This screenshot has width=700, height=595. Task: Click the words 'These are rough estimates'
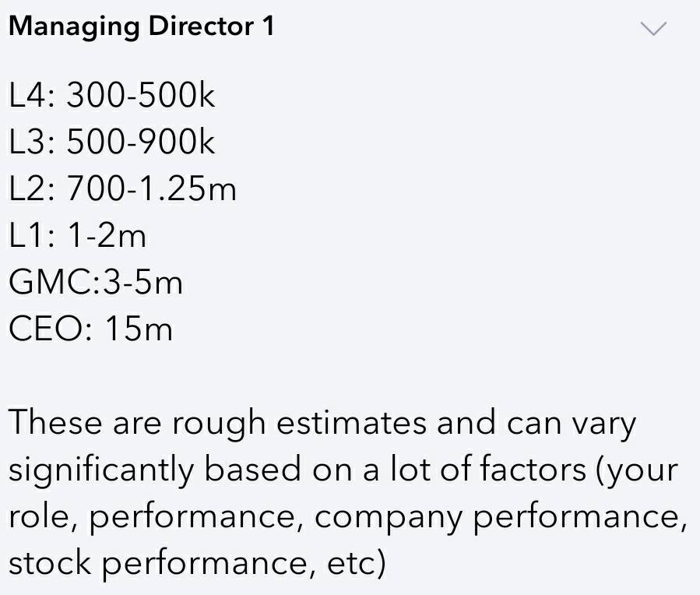pos(217,422)
